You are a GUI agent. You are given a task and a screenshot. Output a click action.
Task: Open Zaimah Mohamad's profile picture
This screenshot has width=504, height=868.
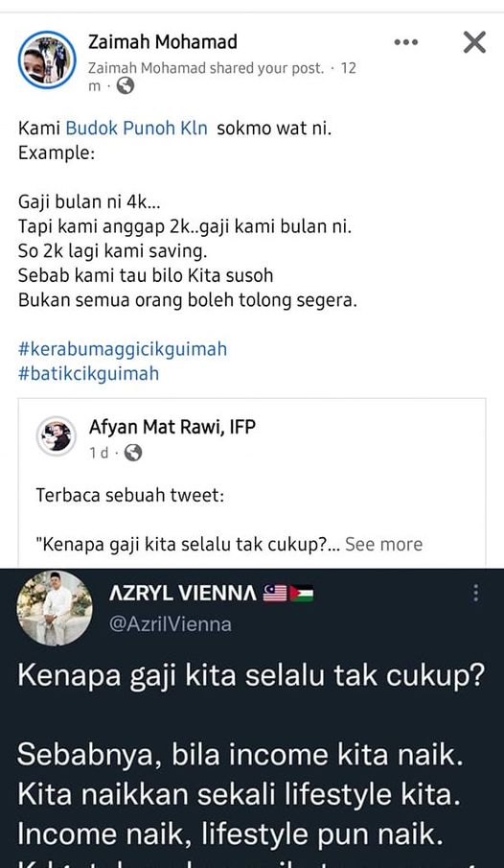click(x=47, y=59)
